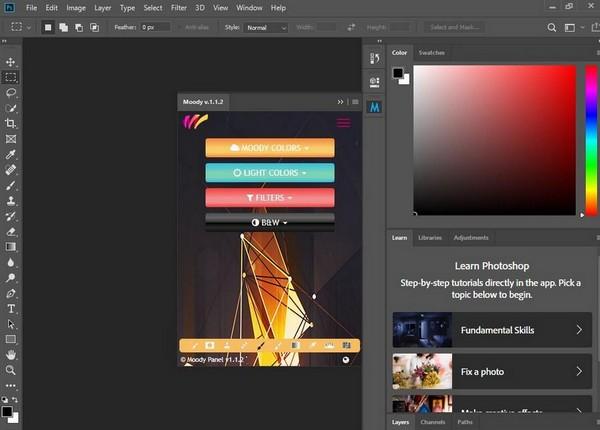The image size is (600, 430).
Task: Open the Fix a photo tutorial
Action: click(x=491, y=371)
